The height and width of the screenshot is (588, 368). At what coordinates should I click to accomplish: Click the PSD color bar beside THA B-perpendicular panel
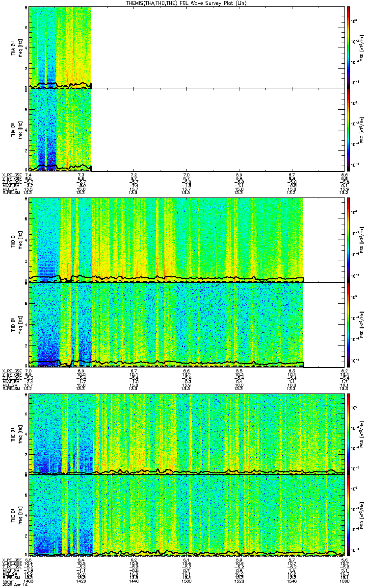(x=348, y=48)
